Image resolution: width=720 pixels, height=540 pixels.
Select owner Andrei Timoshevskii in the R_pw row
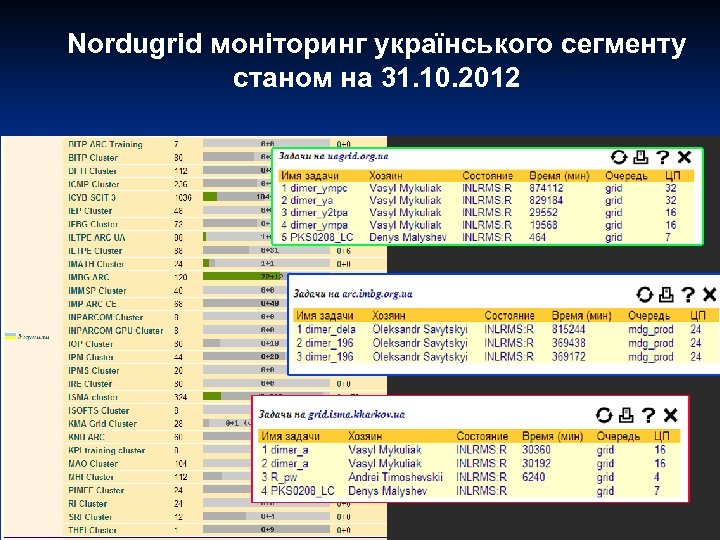395,477
